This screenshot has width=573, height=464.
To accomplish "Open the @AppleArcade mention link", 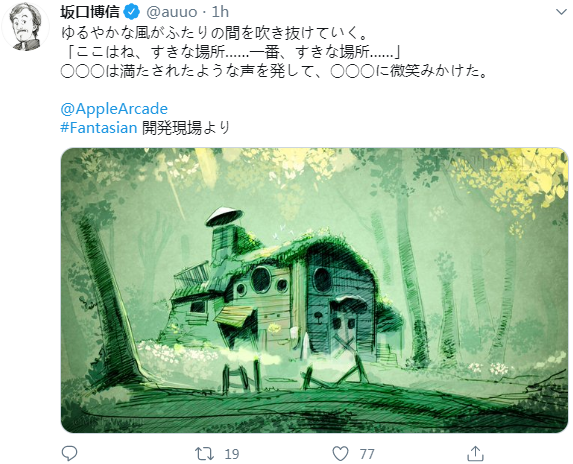I will click(x=114, y=109).
